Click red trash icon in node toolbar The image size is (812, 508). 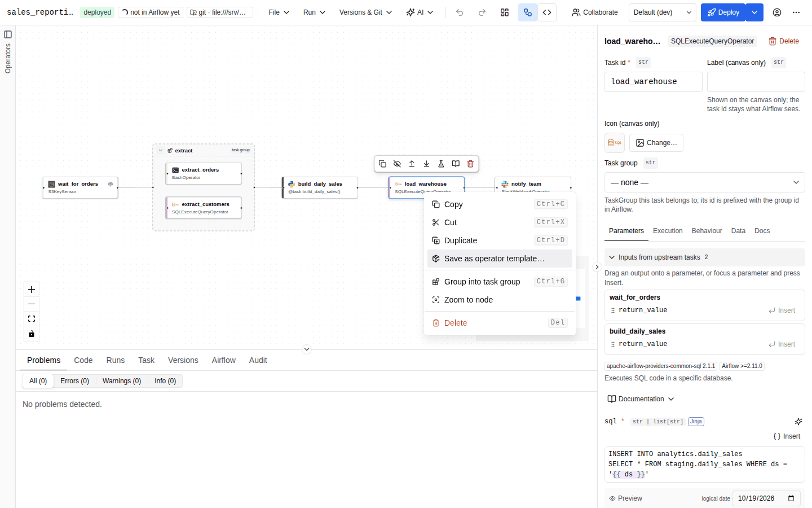470,164
